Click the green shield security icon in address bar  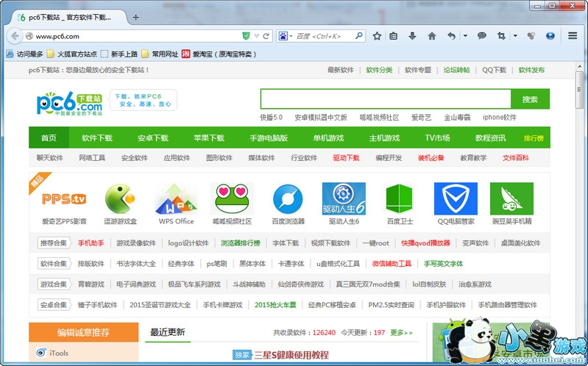click(246, 36)
